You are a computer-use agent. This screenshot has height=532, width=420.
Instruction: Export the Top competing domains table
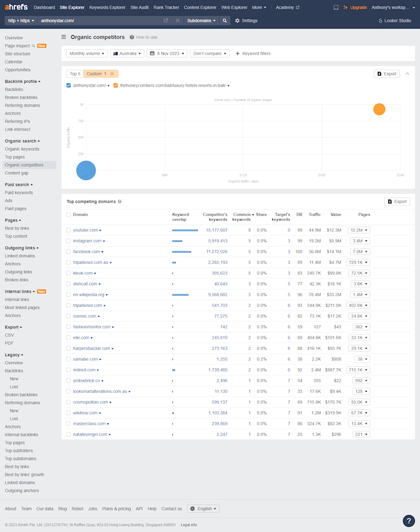[397, 201]
